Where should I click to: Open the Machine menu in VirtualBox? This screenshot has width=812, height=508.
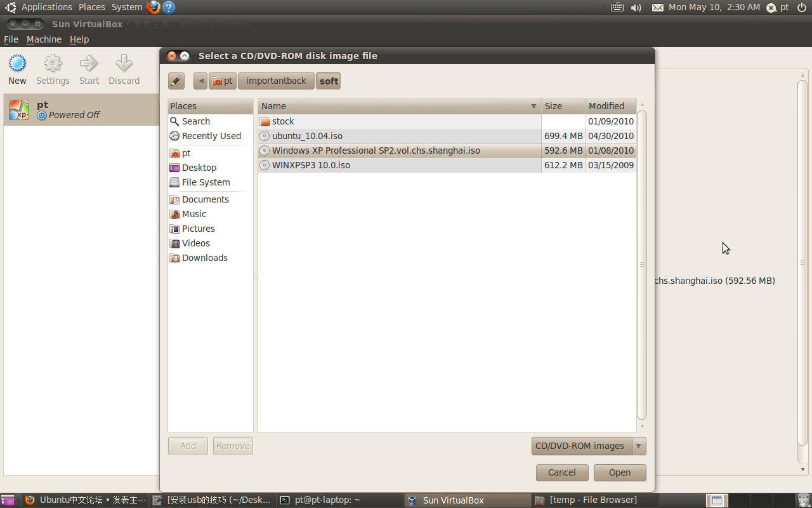[44, 39]
